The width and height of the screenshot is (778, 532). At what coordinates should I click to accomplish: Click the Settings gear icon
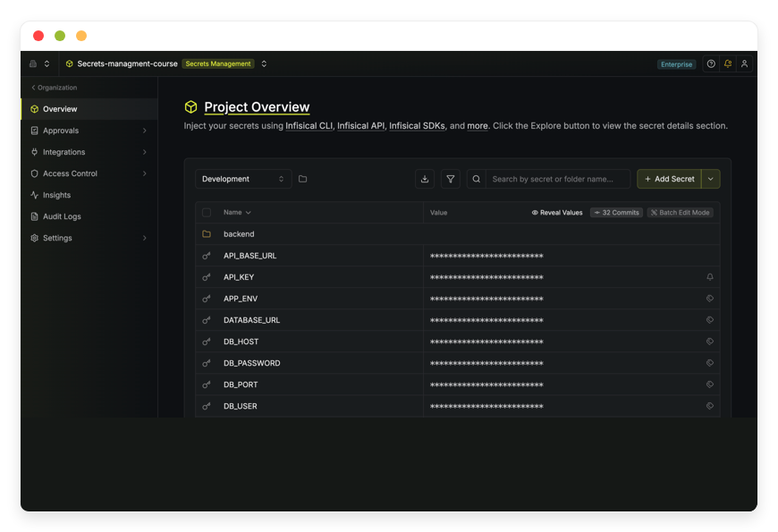coord(34,238)
